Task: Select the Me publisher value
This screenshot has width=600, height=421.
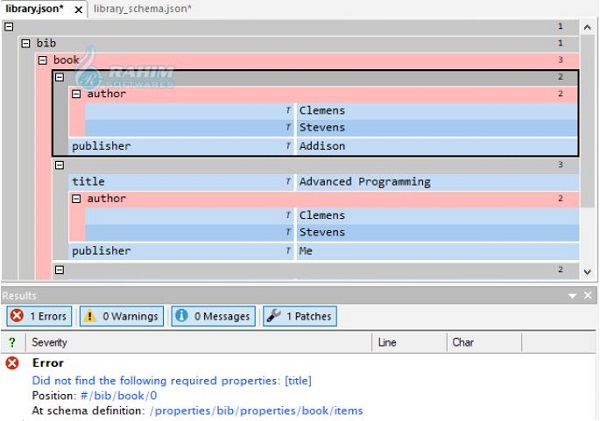Action: [437, 251]
